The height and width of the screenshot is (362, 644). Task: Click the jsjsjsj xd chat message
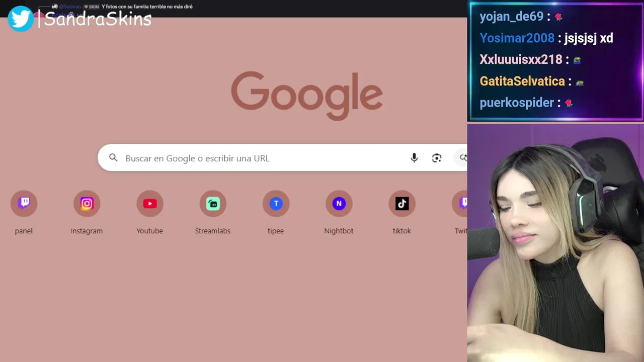(x=589, y=38)
